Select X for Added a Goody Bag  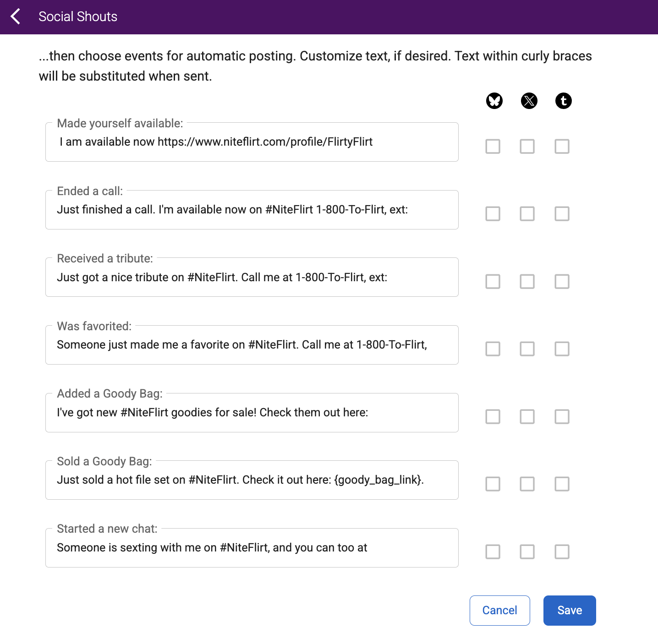[527, 417]
